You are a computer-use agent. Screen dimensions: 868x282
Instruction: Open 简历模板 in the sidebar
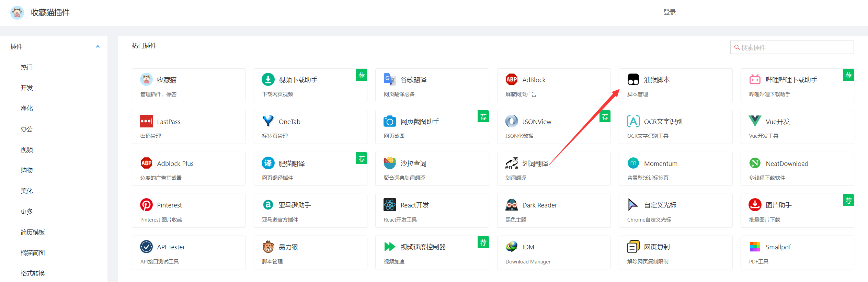coord(33,232)
